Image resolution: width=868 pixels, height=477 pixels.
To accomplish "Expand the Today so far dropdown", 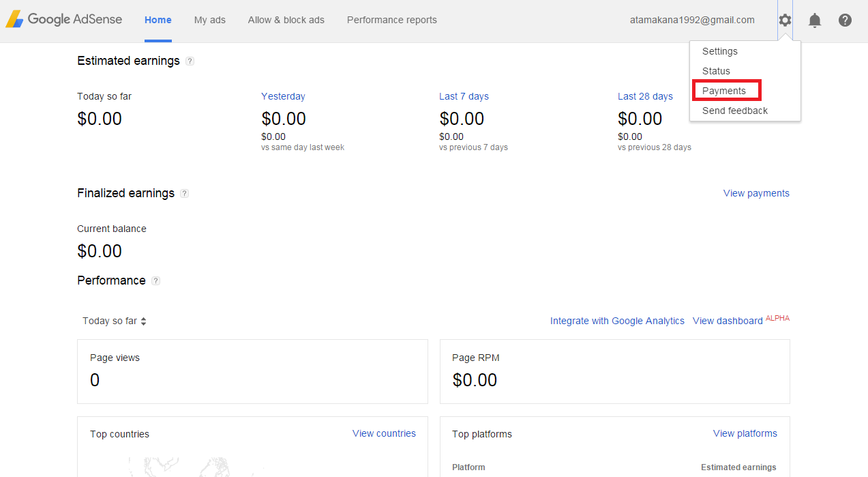I will click(115, 321).
